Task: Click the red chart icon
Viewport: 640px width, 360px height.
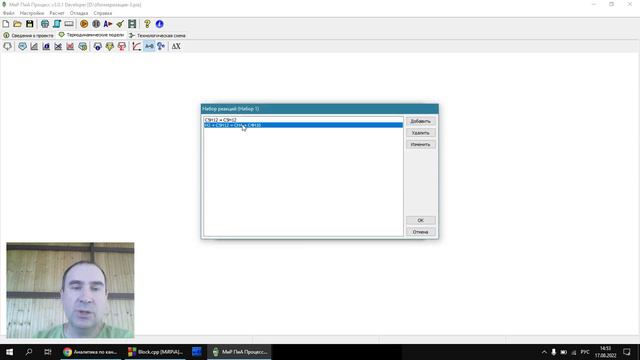Action: coord(70,47)
